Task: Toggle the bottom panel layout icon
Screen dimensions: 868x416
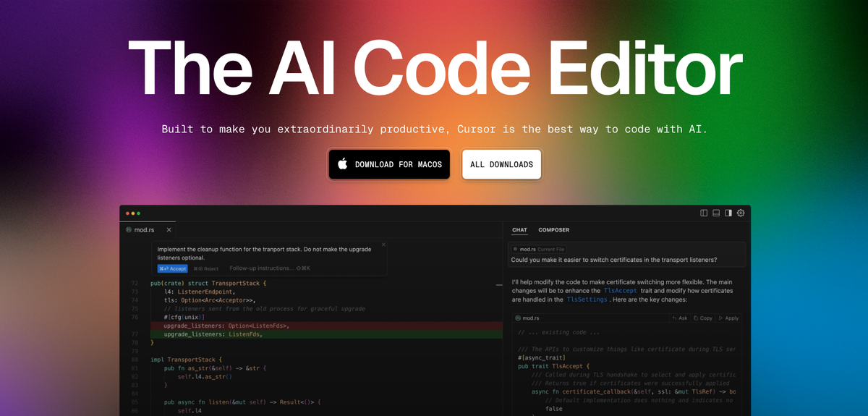Action: [x=716, y=213]
